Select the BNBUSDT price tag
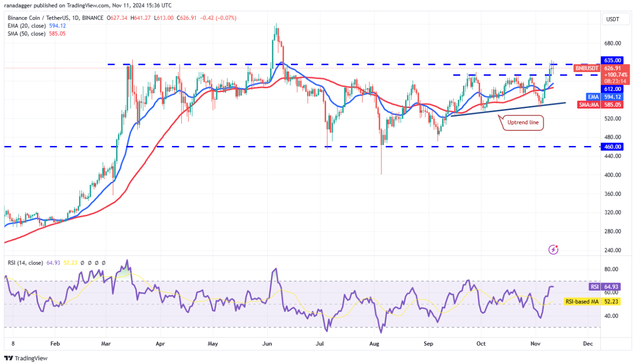The width and height of the screenshot is (635, 364). coord(586,68)
